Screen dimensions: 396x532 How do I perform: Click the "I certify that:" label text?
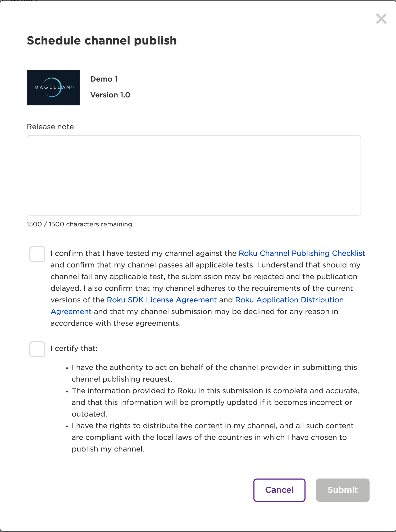[74, 348]
